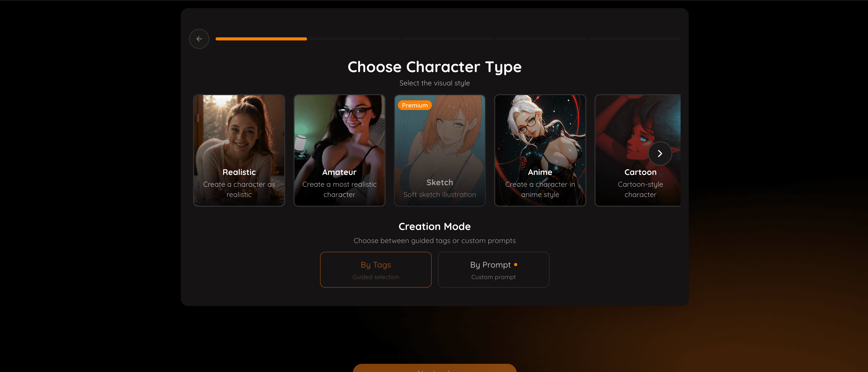Click the orange Next button at bottom
The image size is (868, 372).
pos(435,368)
